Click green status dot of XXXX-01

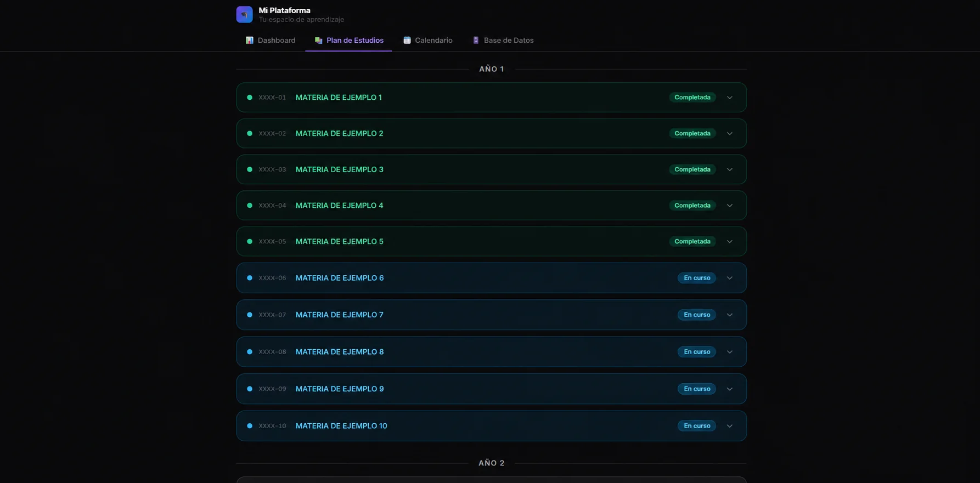[250, 98]
